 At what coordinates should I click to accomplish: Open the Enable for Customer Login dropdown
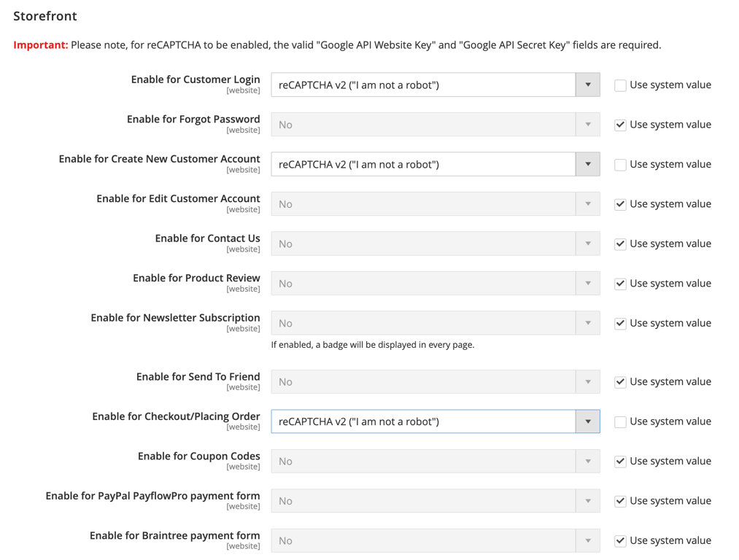click(587, 85)
